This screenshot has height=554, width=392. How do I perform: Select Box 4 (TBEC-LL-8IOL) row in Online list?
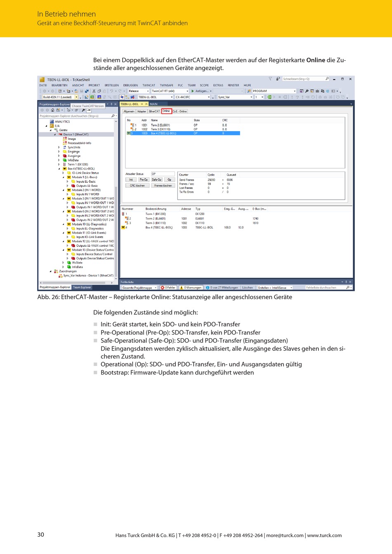183,133
